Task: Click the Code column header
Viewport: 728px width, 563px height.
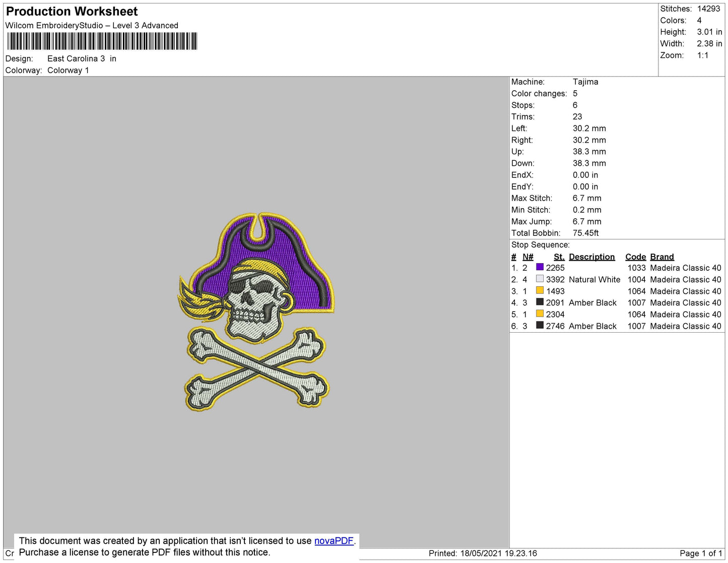Action: click(x=636, y=257)
